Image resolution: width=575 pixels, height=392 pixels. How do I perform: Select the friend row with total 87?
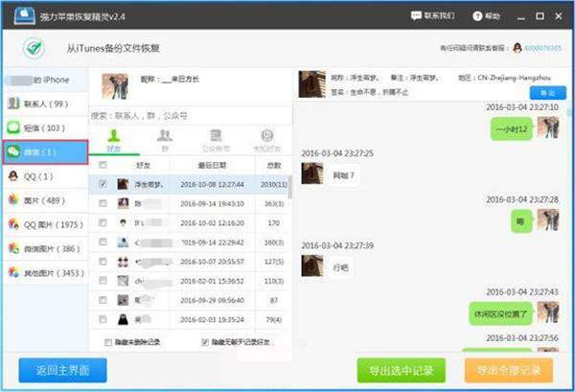[189, 300]
